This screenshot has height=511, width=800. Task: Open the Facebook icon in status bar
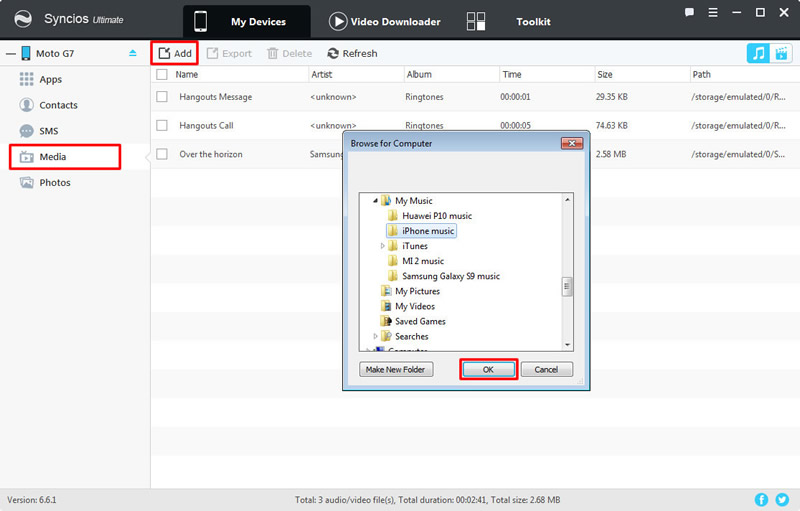point(761,500)
